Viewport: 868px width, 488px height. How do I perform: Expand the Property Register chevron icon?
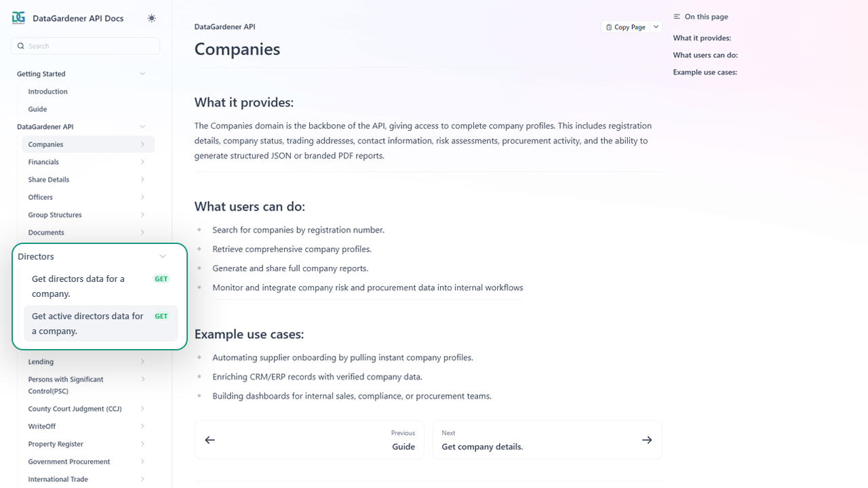[142, 444]
